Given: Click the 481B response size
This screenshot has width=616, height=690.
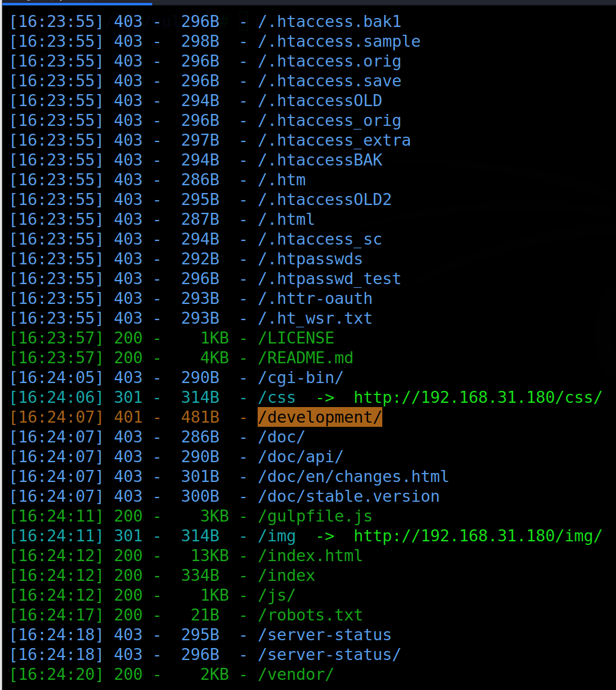Looking at the screenshot, I should pyautogui.click(x=200, y=418).
